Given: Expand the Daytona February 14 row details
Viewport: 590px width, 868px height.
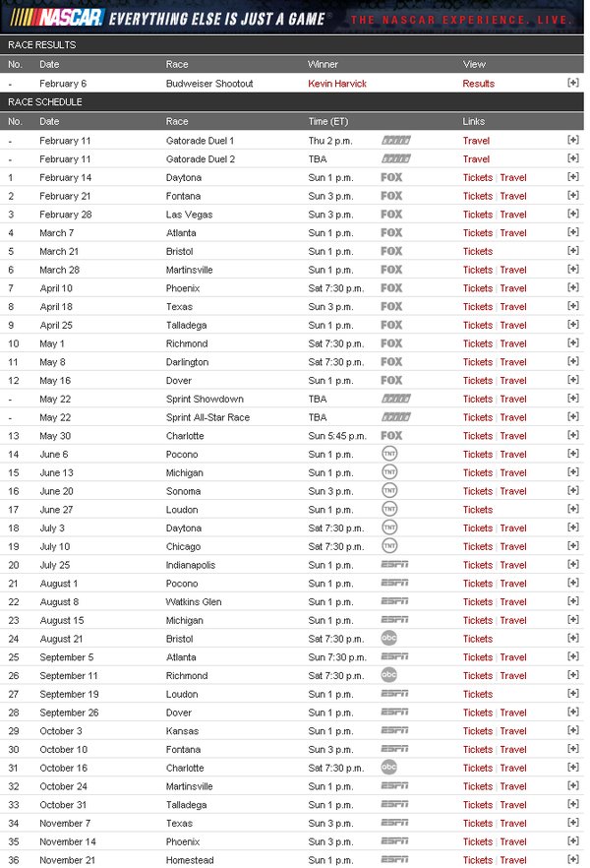Looking at the screenshot, I should point(573,178).
